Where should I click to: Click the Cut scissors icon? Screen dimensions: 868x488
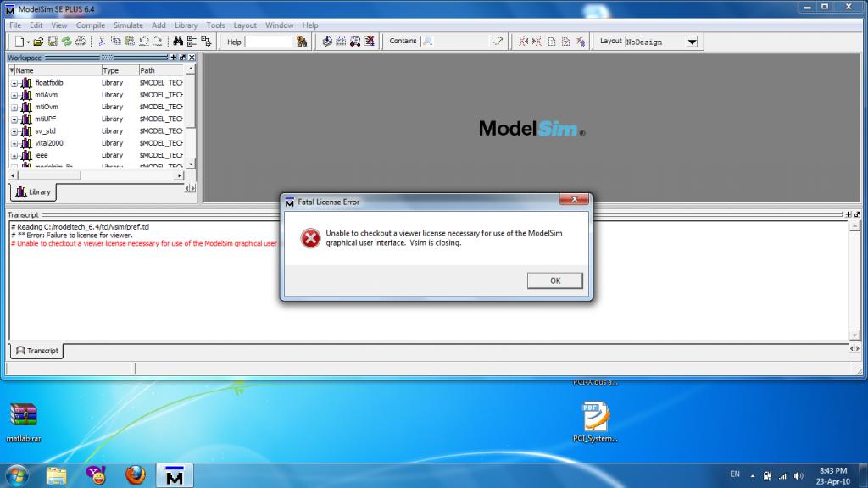tap(102, 42)
